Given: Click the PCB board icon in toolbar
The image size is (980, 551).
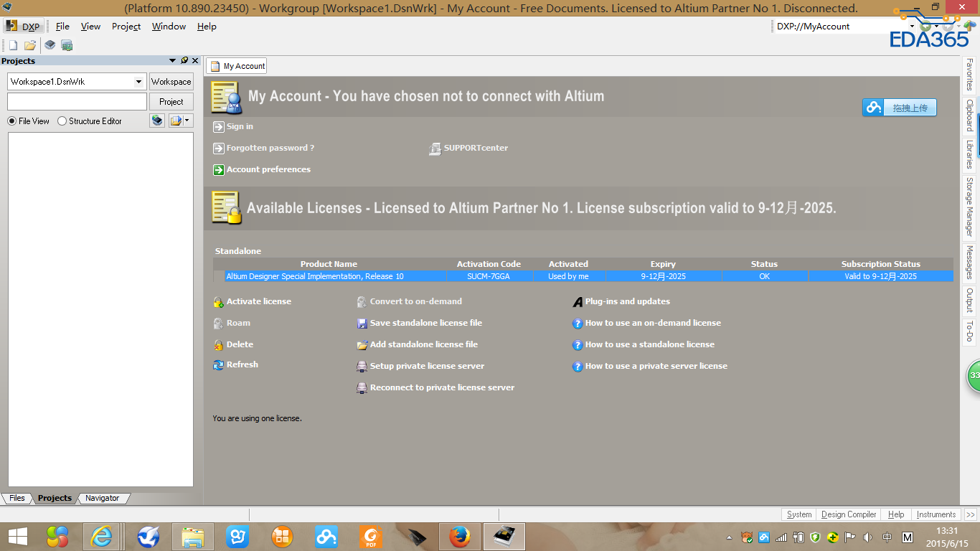Looking at the screenshot, I should pyautogui.click(x=67, y=45).
